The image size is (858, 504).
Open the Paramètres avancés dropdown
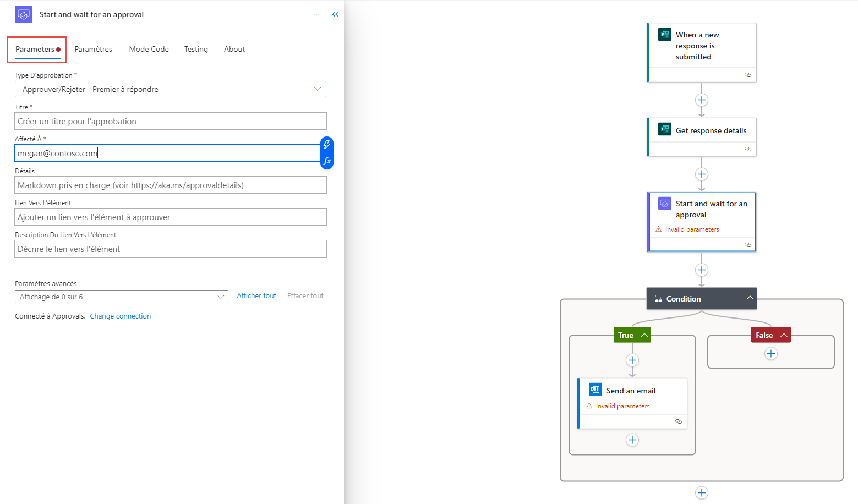(121, 297)
